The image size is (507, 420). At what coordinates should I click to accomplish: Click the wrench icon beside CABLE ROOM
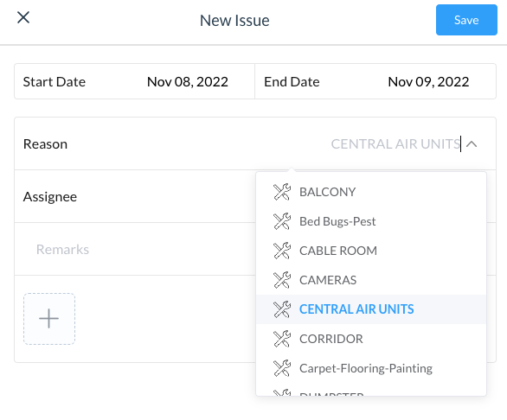(x=282, y=251)
